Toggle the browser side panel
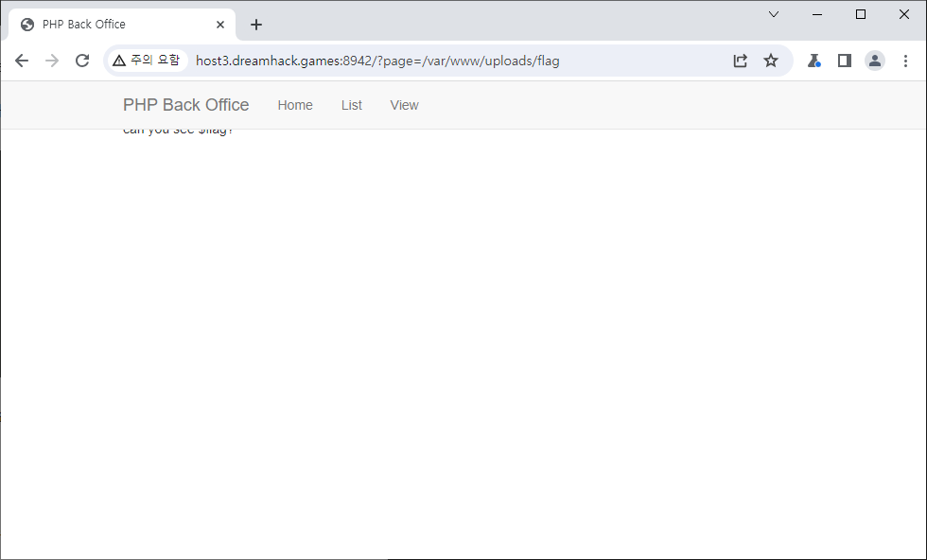This screenshot has height=560, width=927. [x=845, y=61]
